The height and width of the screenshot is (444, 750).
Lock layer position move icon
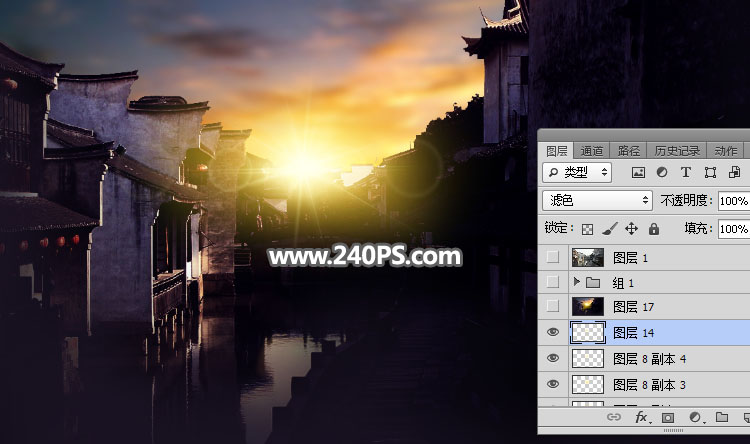pyautogui.click(x=631, y=229)
